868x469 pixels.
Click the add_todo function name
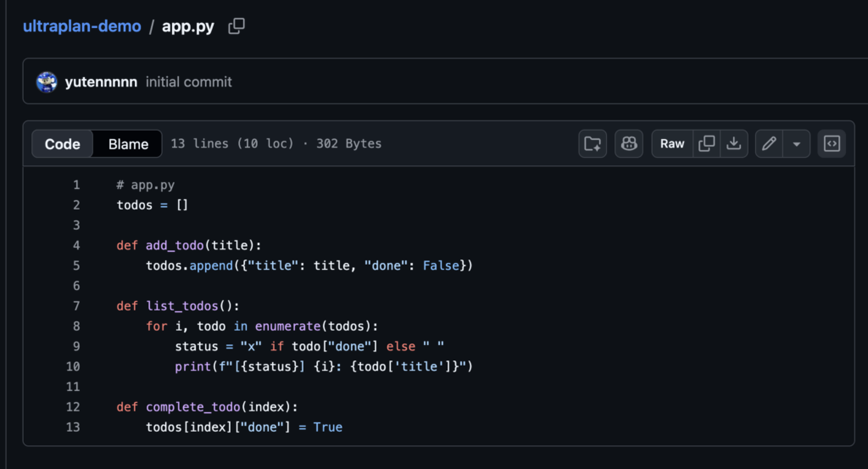175,246
